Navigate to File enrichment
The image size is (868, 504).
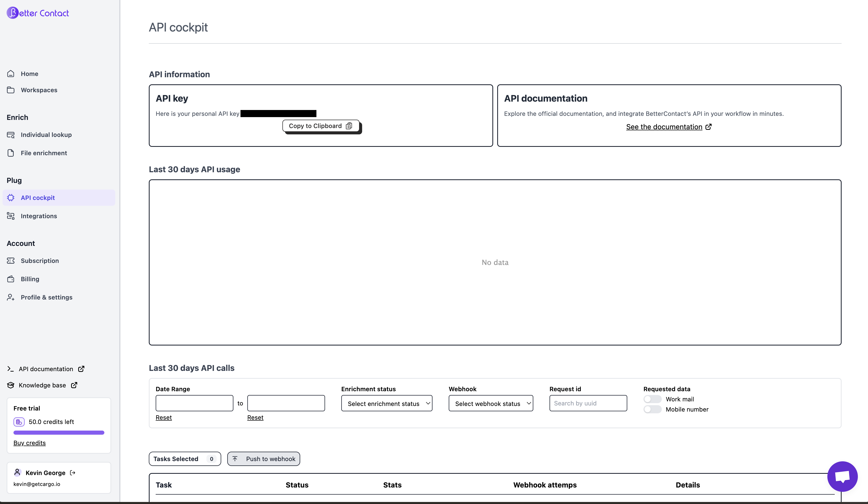tap(59, 153)
